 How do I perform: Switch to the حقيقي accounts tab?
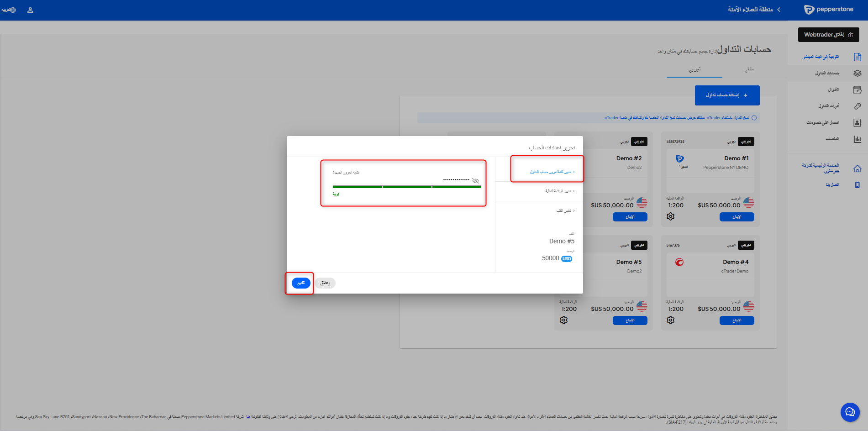[x=749, y=70]
